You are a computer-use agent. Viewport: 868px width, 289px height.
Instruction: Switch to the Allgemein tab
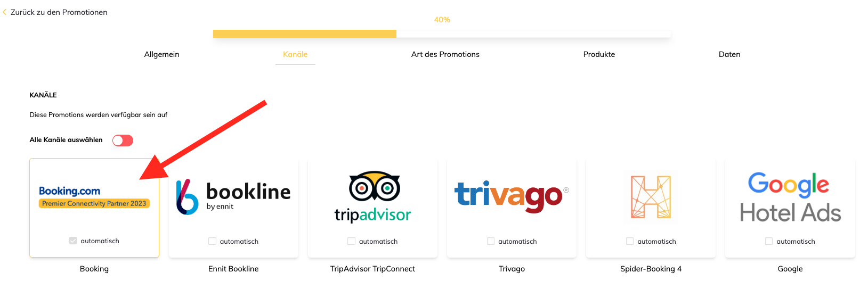click(161, 54)
